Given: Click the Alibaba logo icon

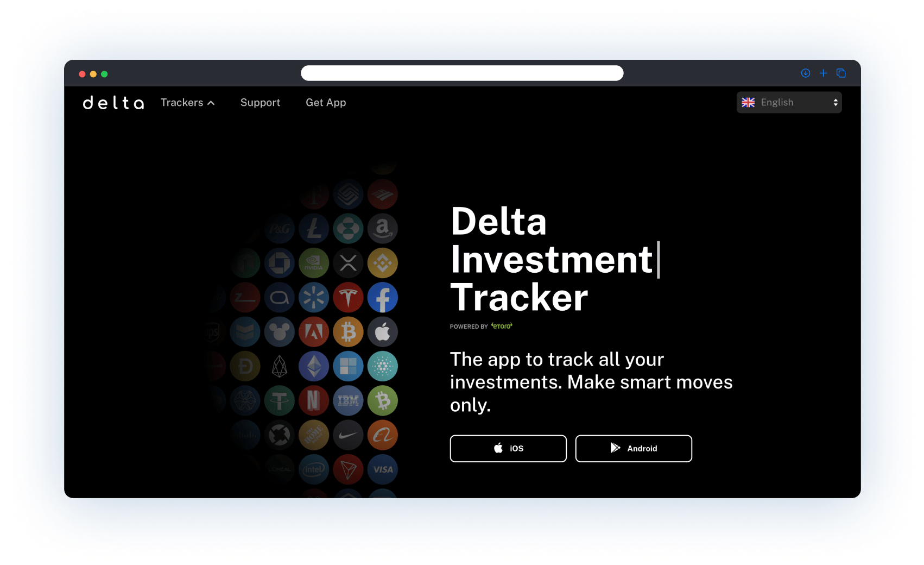Looking at the screenshot, I should pyautogui.click(x=383, y=435).
